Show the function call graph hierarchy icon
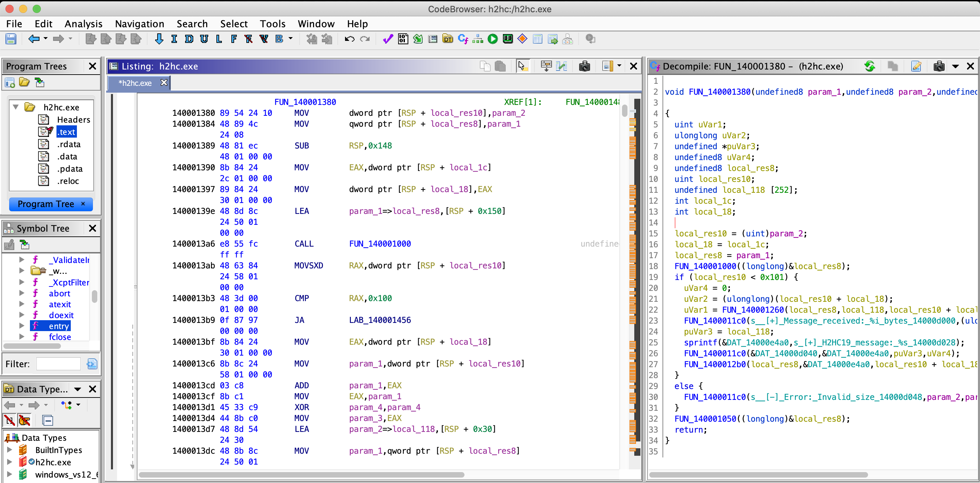This screenshot has height=483, width=980. coord(478,39)
